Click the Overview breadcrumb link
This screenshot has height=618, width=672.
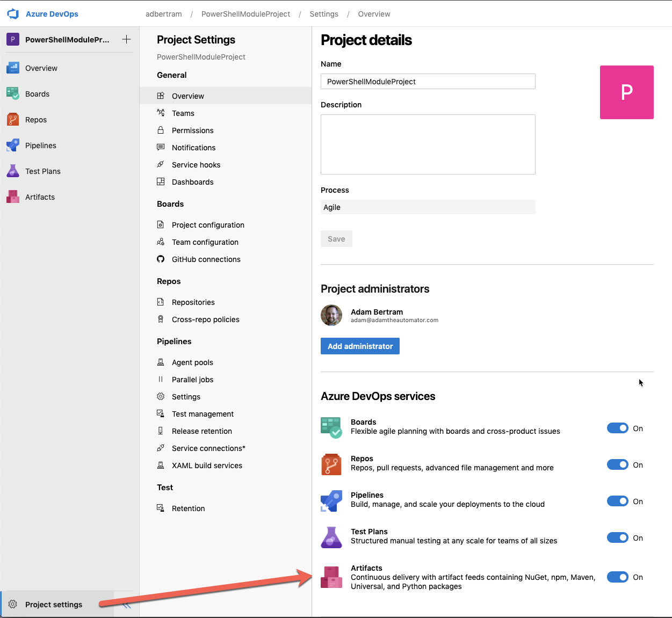click(374, 14)
